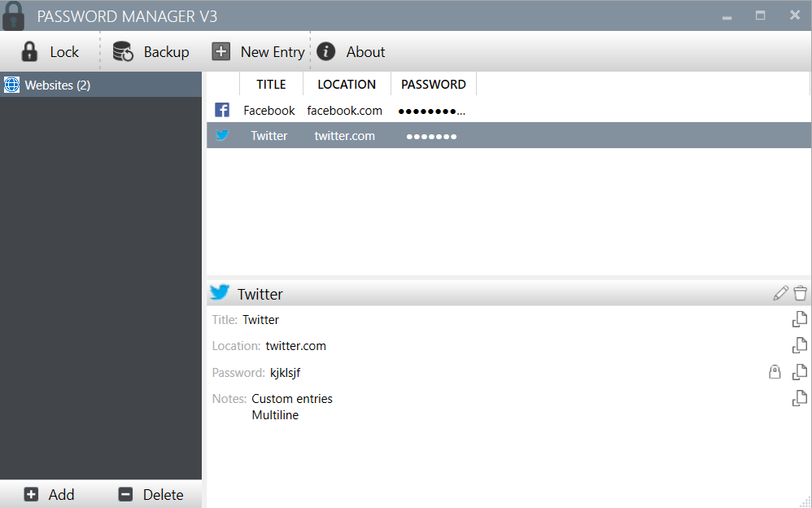Edit the Twitter entry with pencil icon
This screenshot has height=508, width=812.
(780, 293)
